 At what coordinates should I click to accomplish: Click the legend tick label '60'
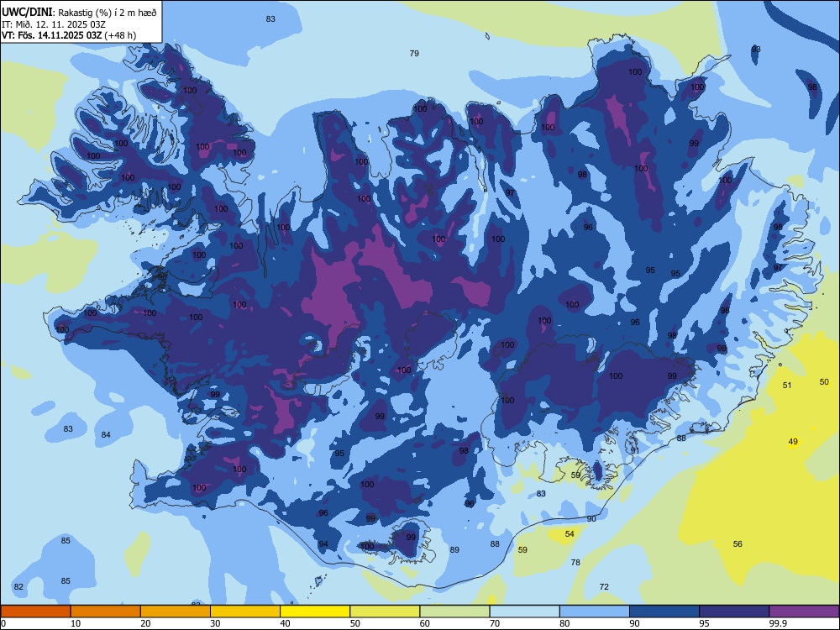point(425,623)
